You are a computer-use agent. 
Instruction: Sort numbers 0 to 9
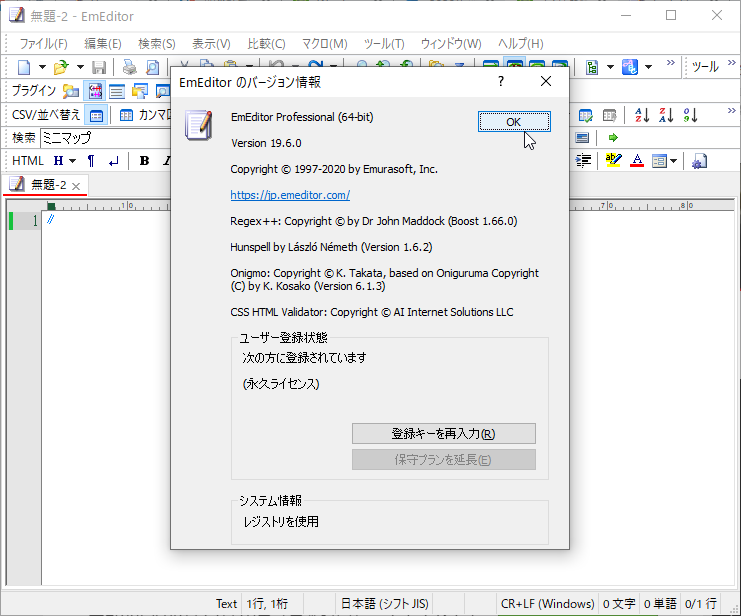[690, 115]
